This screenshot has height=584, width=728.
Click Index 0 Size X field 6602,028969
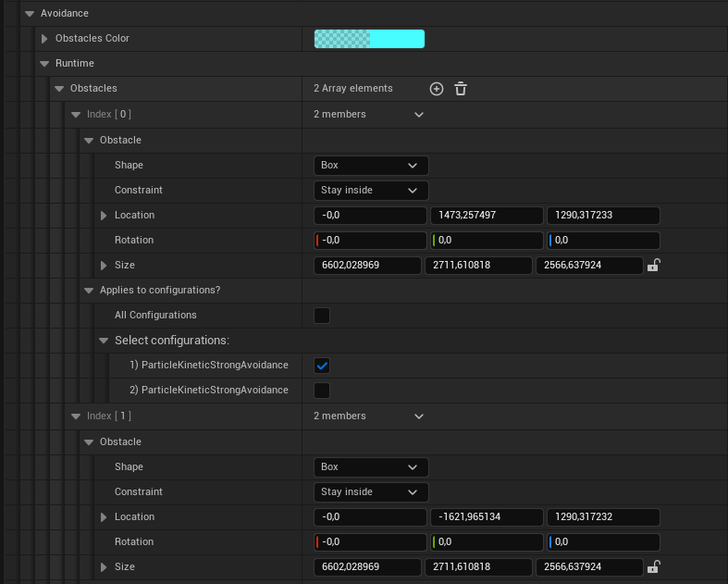coord(367,266)
